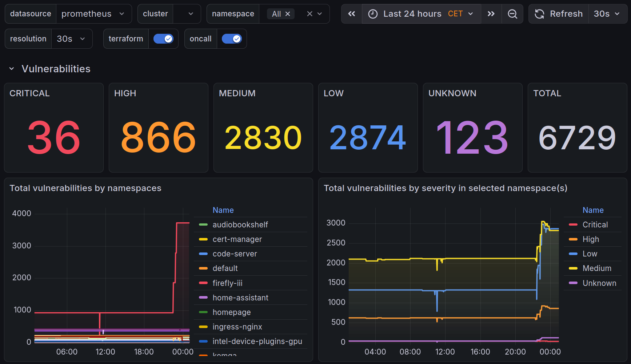Toggle the oncall switch off
Viewport: 631px width, 364px height.
pyautogui.click(x=232, y=39)
